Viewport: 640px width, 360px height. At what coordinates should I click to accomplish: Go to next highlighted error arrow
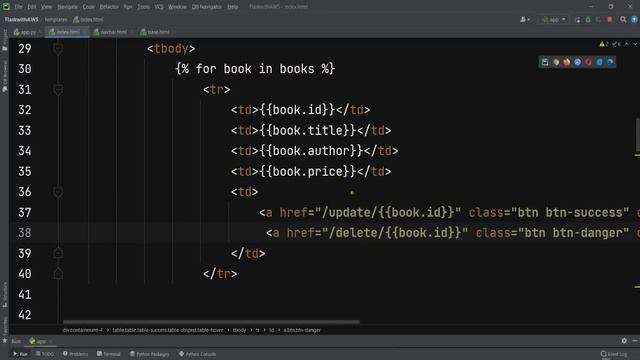pyautogui.click(x=635, y=44)
